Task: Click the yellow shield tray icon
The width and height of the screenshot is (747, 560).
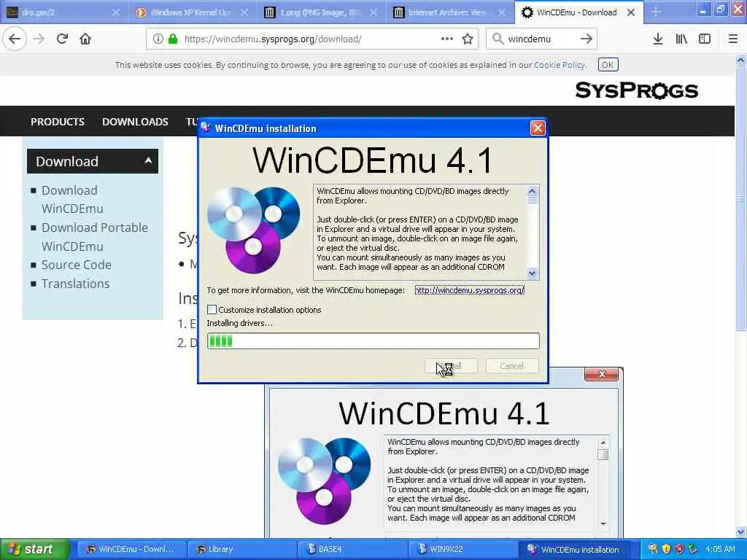Action: [667, 549]
